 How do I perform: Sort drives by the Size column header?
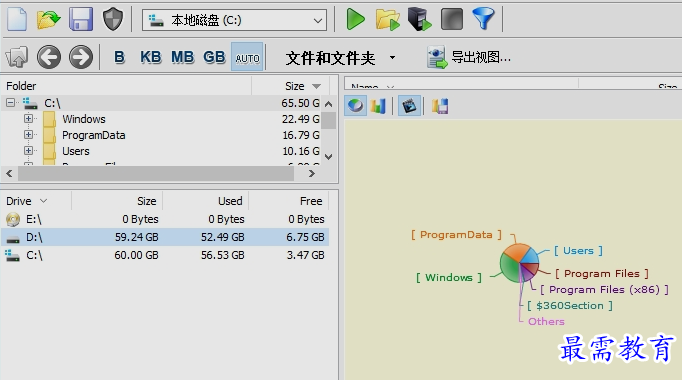[x=117, y=201]
